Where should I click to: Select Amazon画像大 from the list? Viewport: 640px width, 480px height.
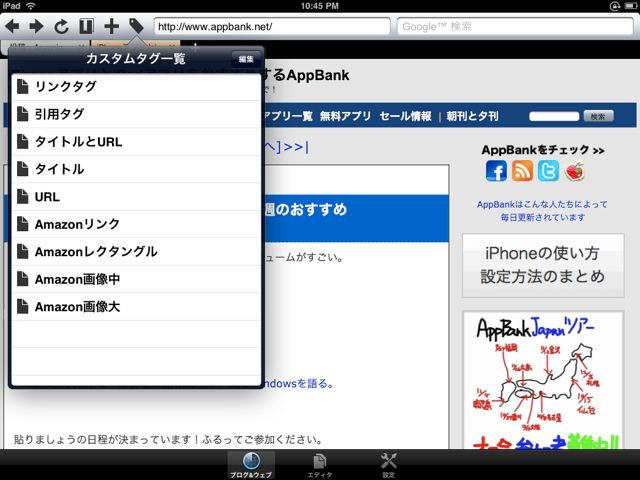[x=136, y=307]
